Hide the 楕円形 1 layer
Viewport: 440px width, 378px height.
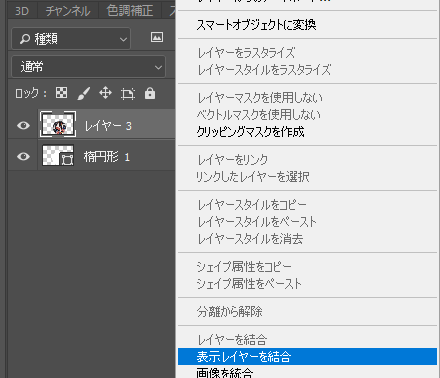coord(23,156)
